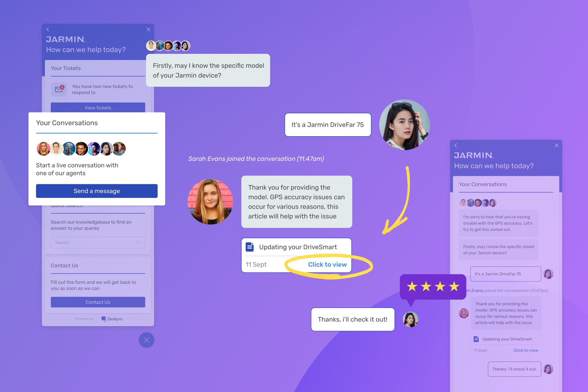Click the View tickets button
The image size is (588, 392).
pos(98,107)
